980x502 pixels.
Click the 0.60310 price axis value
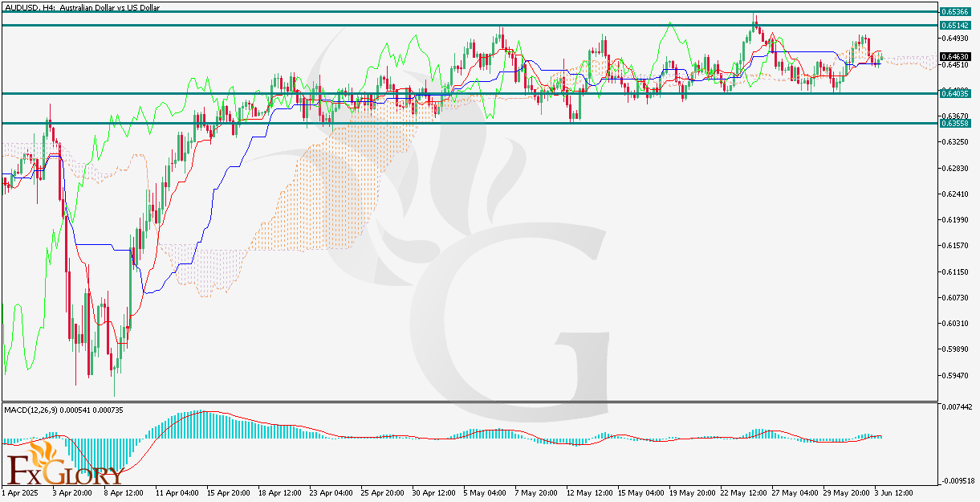[955, 323]
